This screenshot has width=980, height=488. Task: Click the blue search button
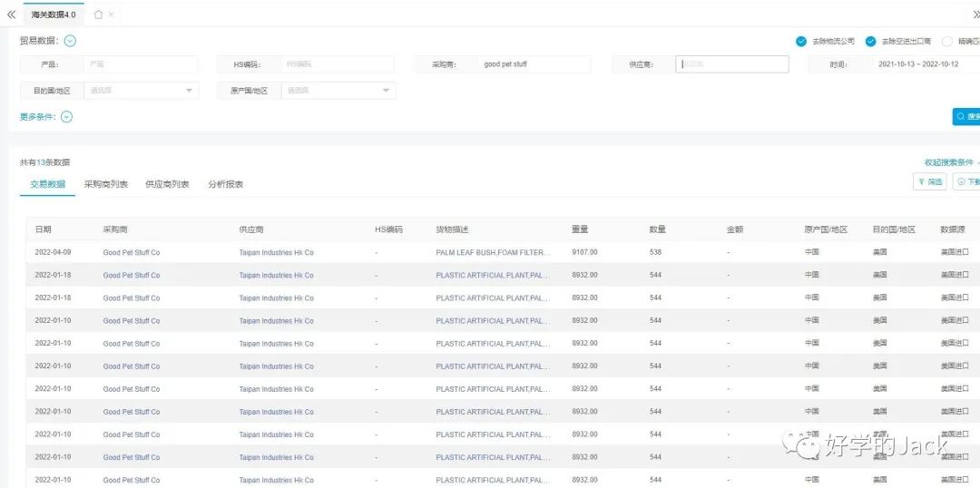[x=967, y=116]
